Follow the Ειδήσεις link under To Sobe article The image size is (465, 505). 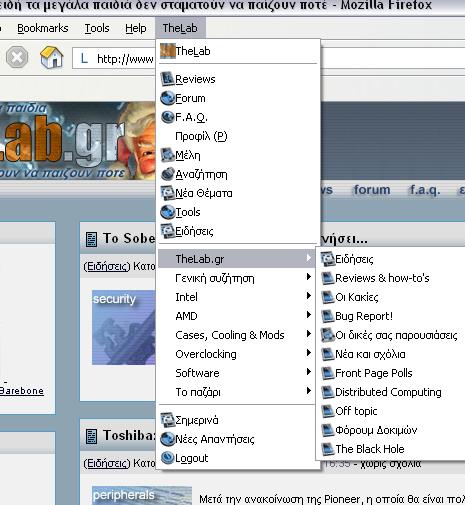pyautogui.click(x=107, y=266)
